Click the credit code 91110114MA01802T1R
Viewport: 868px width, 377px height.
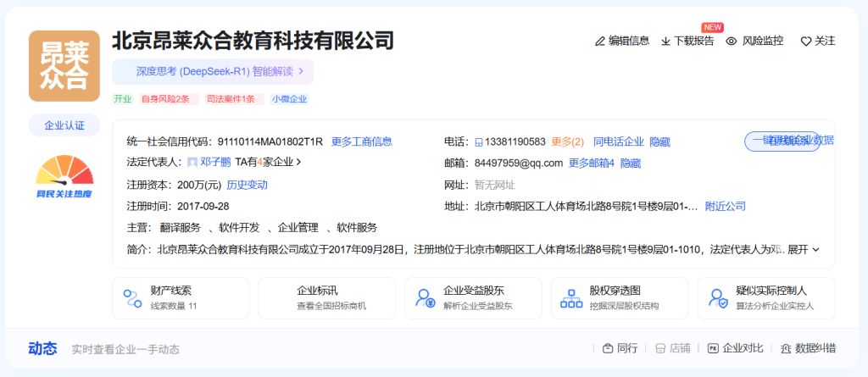[270, 141]
